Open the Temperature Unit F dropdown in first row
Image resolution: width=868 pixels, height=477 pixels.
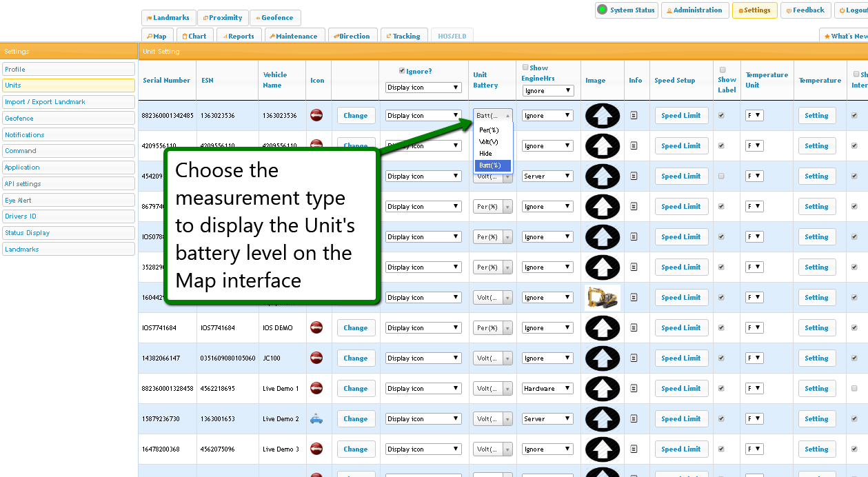754,116
